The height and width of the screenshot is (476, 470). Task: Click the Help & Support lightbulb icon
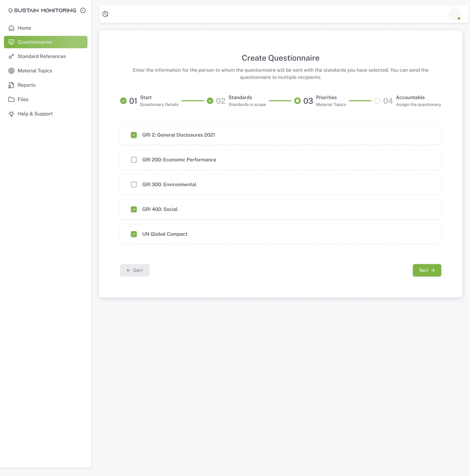point(11,114)
